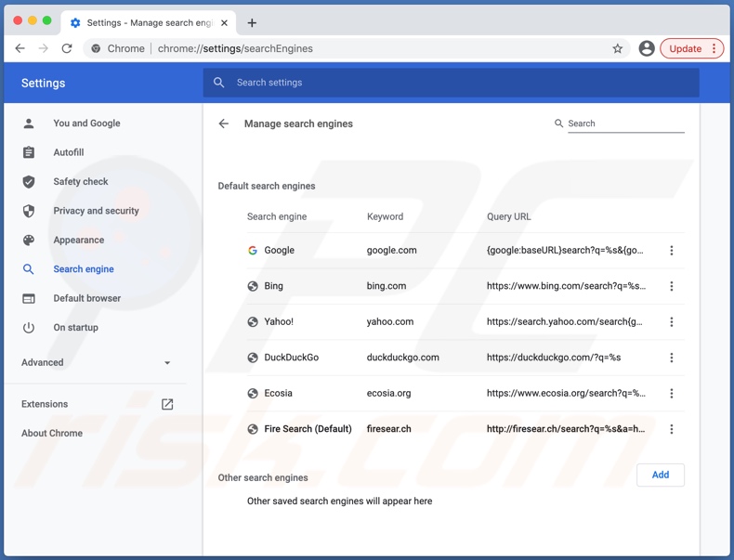Close the Settings tab

point(224,23)
